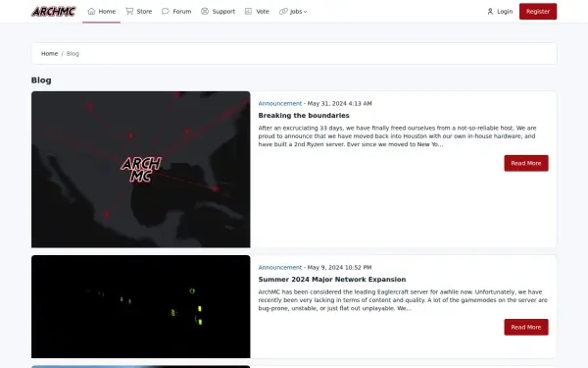
Task: Open the Vote navigation item
Action: (257, 11)
